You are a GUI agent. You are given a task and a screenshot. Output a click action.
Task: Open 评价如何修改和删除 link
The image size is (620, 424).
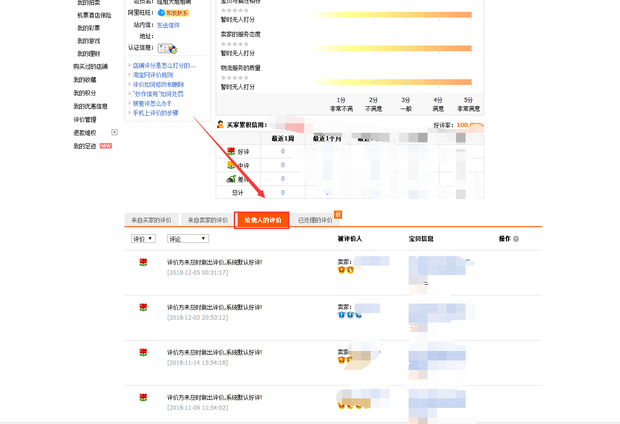tap(158, 85)
